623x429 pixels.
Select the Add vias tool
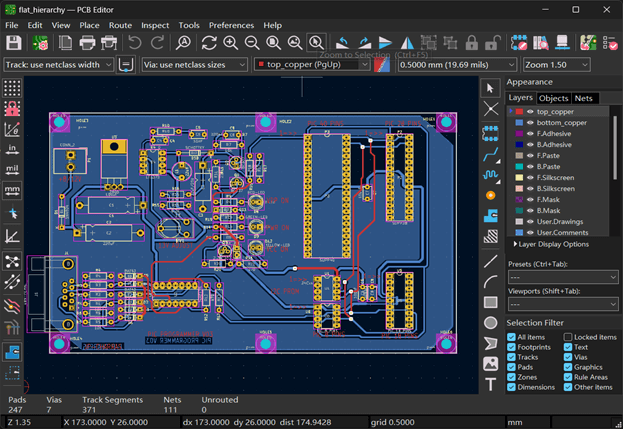(491, 195)
